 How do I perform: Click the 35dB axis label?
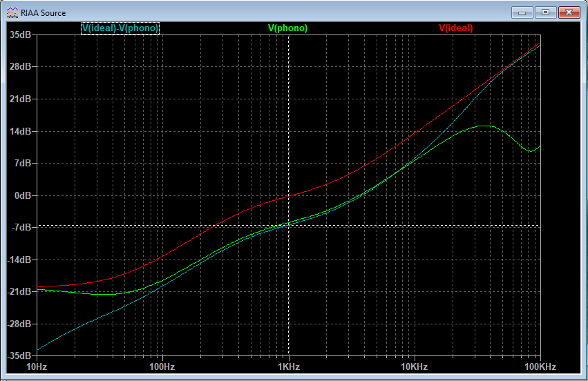point(20,35)
